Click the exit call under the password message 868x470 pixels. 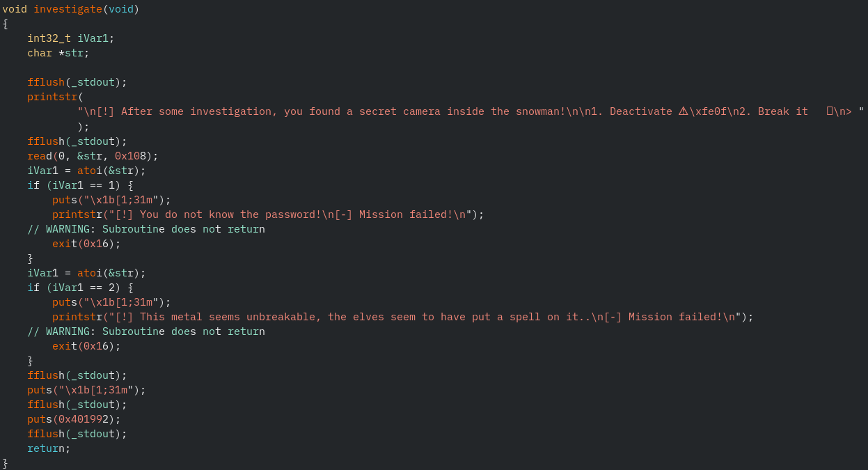pyautogui.click(x=65, y=244)
